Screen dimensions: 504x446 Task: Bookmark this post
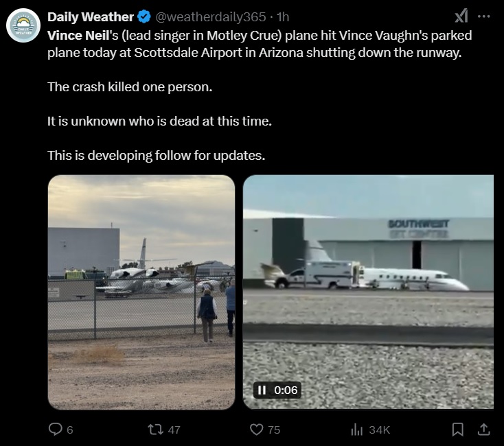[x=458, y=430]
